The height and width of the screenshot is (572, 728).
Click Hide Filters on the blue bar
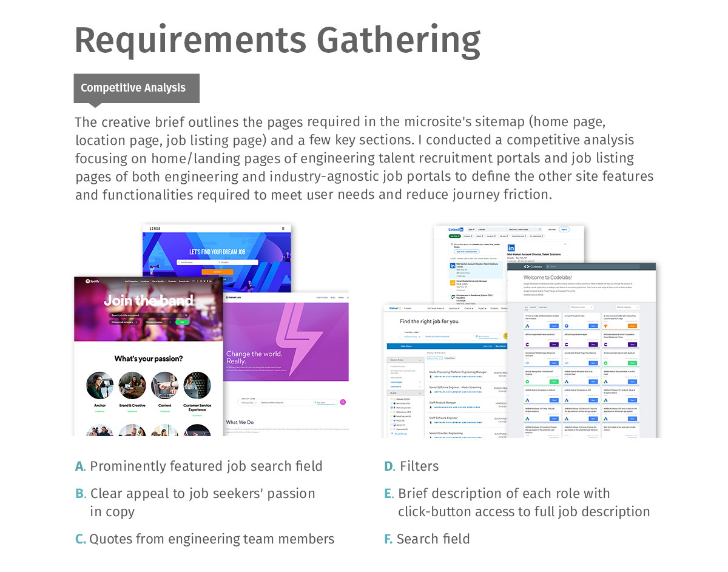coord(406,346)
